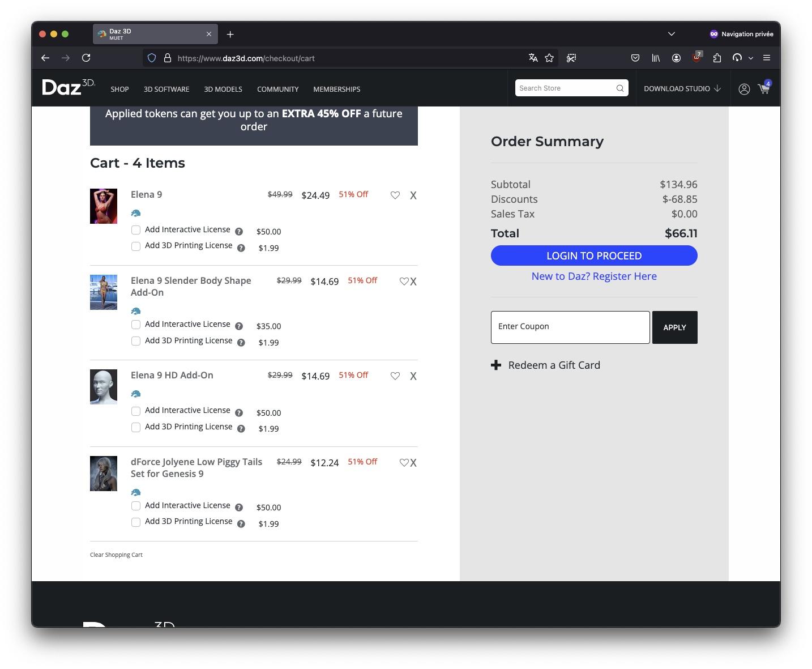Open a new browser tab

point(230,35)
